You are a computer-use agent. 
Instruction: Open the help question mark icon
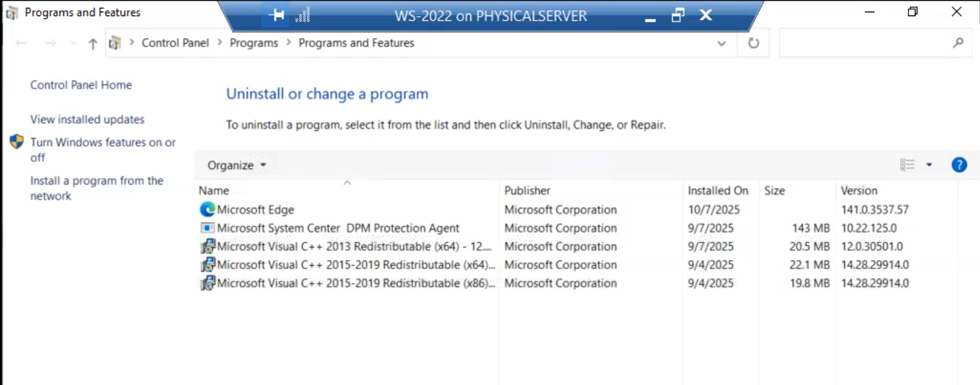(959, 165)
